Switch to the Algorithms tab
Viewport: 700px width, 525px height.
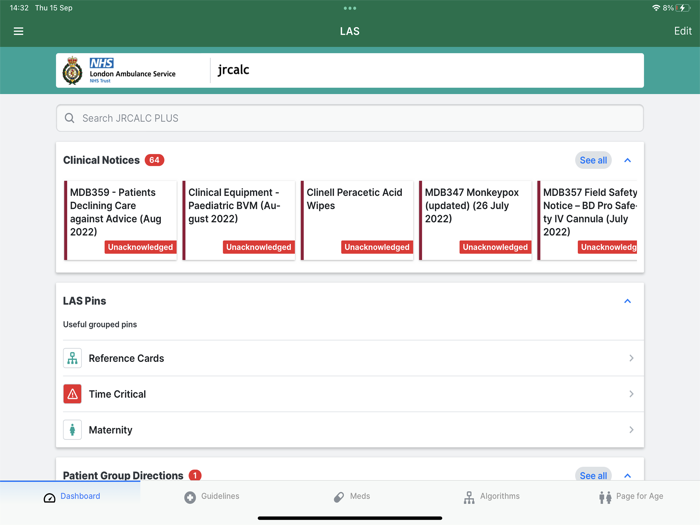point(491,497)
